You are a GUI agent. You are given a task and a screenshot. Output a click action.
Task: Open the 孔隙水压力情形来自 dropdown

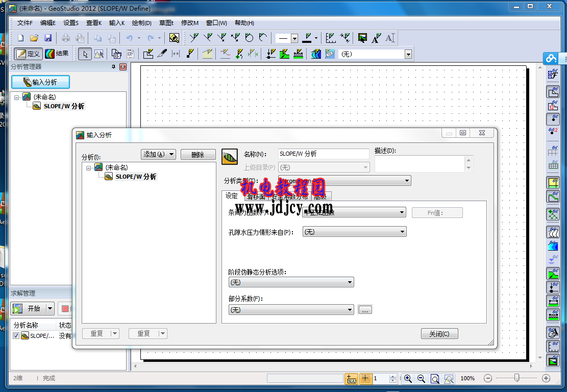354,232
